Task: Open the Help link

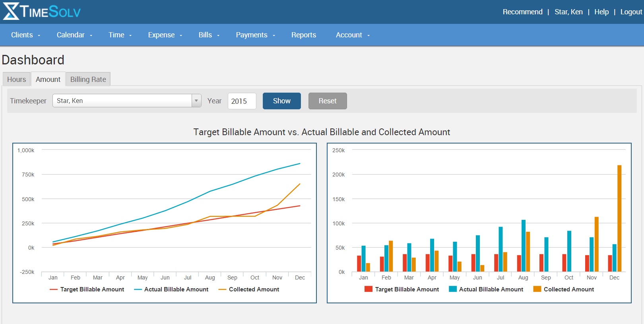Action: click(601, 12)
